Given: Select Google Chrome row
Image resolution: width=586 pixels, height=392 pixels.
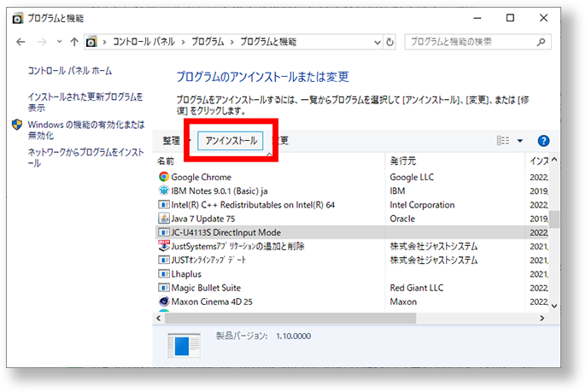Looking at the screenshot, I should [x=351, y=177].
